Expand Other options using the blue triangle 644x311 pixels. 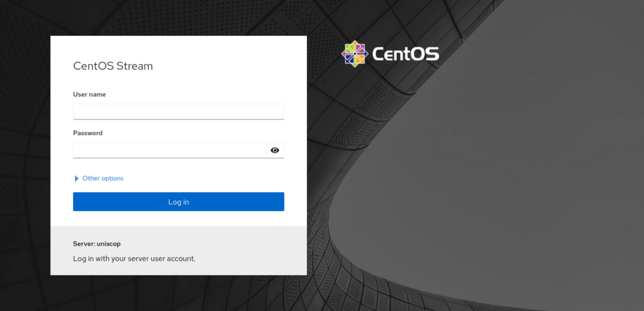[76, 178]
